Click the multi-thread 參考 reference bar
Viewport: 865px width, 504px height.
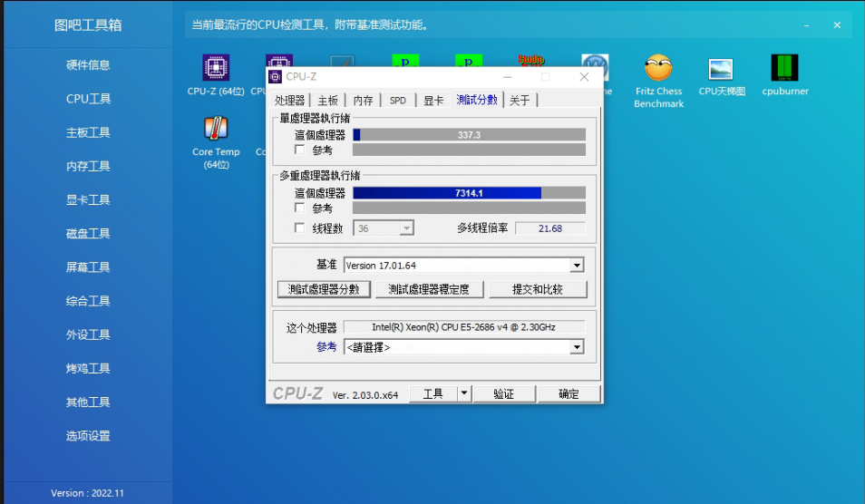tap(469, 208)
